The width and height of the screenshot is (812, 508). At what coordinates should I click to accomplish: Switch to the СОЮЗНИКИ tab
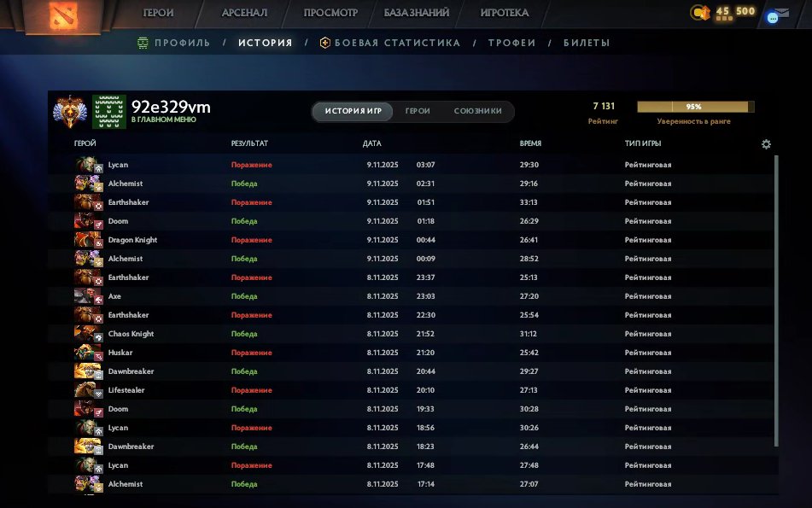(478, 111)
